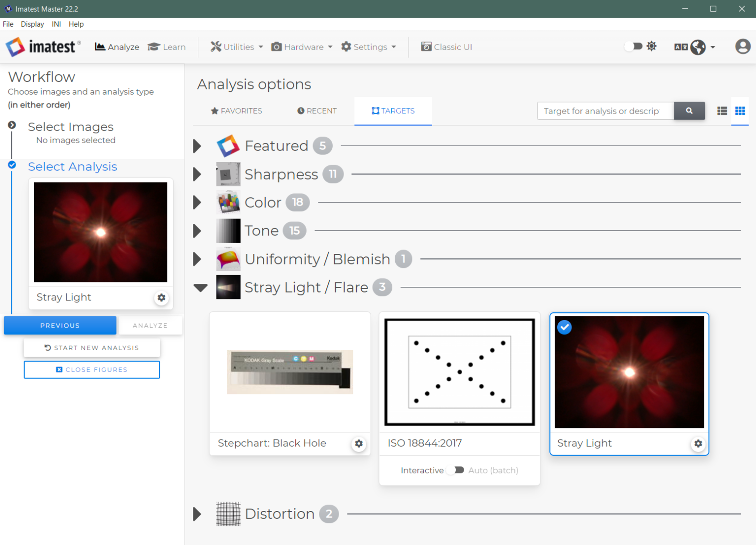Image resolution: width=756 pixels, height=545 pixels.
Task: Switch ISO 18844:2017 to Auto batch mode
Action: 455,470
